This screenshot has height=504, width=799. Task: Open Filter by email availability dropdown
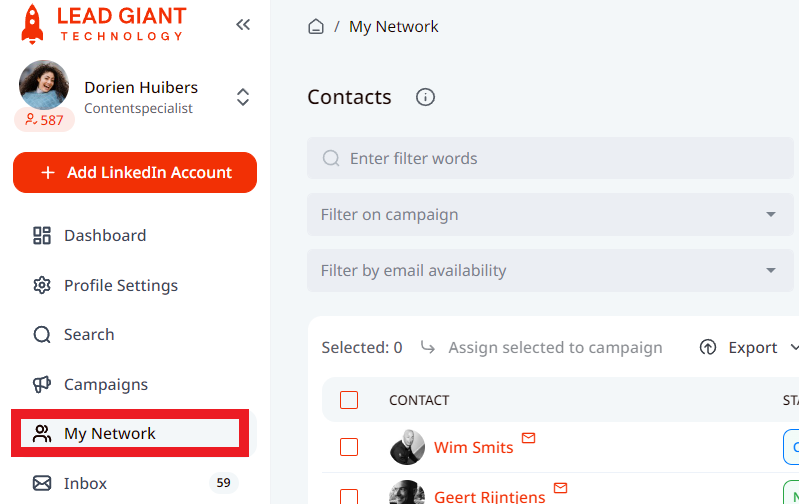click(x=550, y=271)
